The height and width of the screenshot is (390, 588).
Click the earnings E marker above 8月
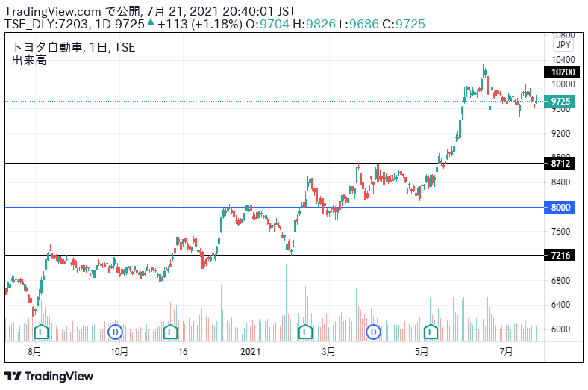coord(41,332)
